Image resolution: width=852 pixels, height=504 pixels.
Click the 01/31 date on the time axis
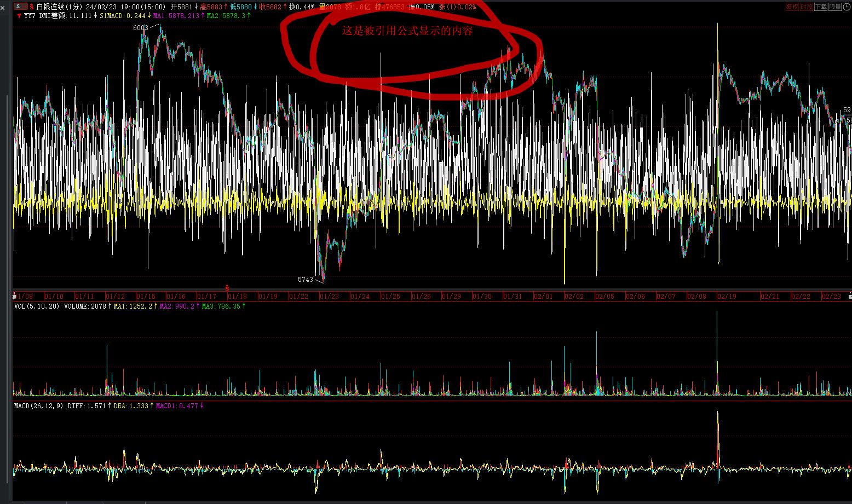[x=513, y=297]
